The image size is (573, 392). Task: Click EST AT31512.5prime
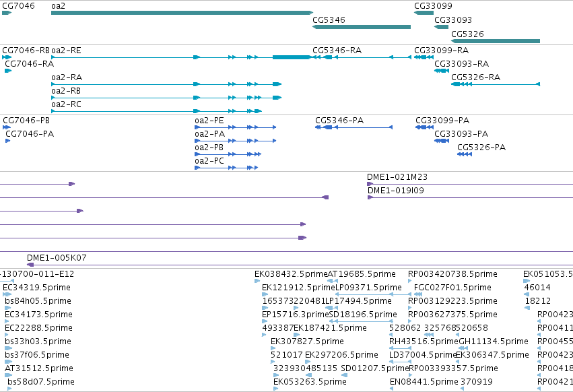39,368
